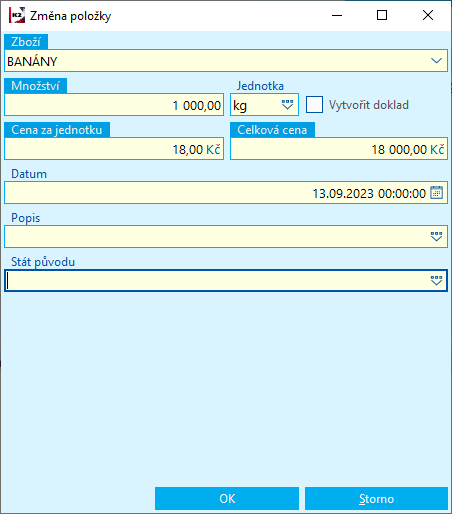This screenshot has height=514, width=452.
Task: Click the Cena za jednotku label
Action: (57, 130)
